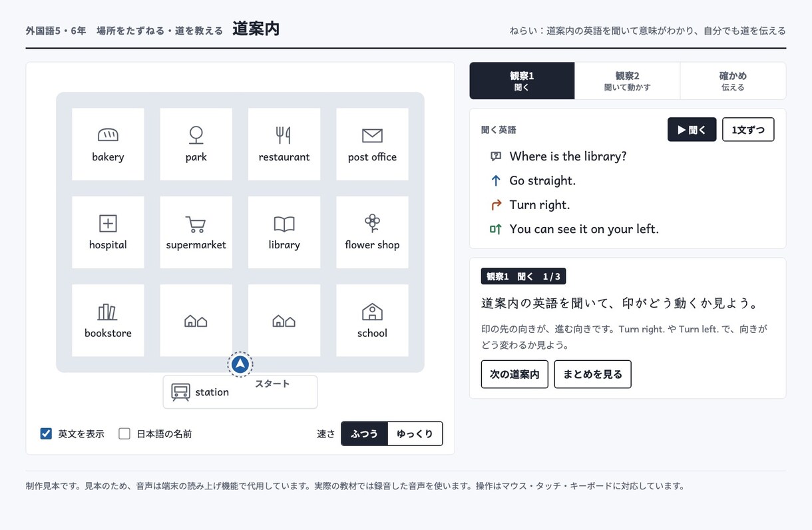Click the hospital cross icon
Screen dimensions: 812x530
(x=108, y=223)
